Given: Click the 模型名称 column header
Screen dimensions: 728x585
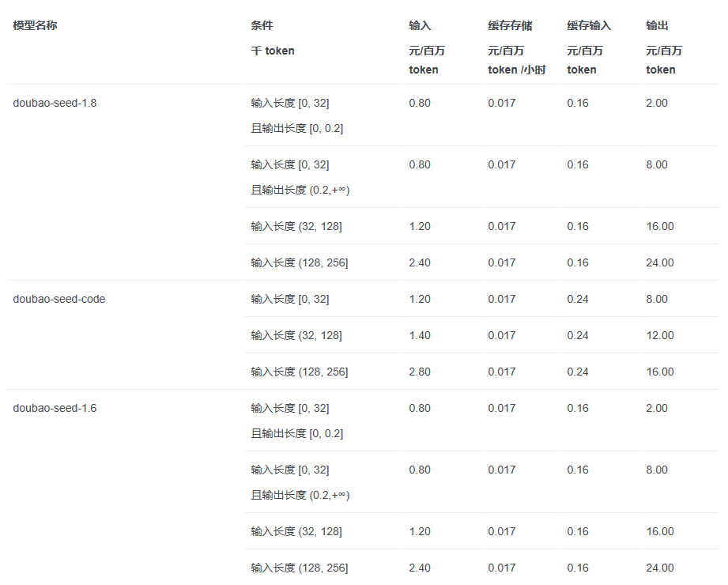Looking at the screenshot, I should coord(36,25).
